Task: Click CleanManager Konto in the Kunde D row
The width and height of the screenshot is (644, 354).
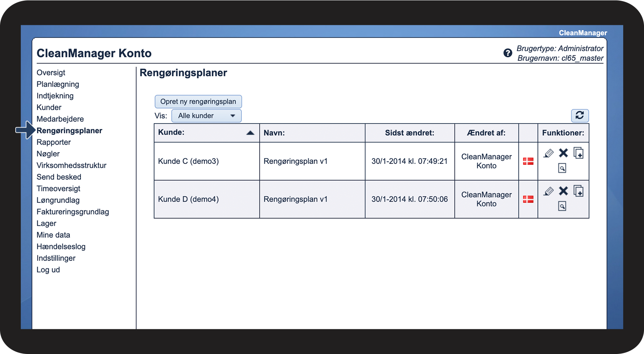Action: pyautogui.click(x=486, y=199)
